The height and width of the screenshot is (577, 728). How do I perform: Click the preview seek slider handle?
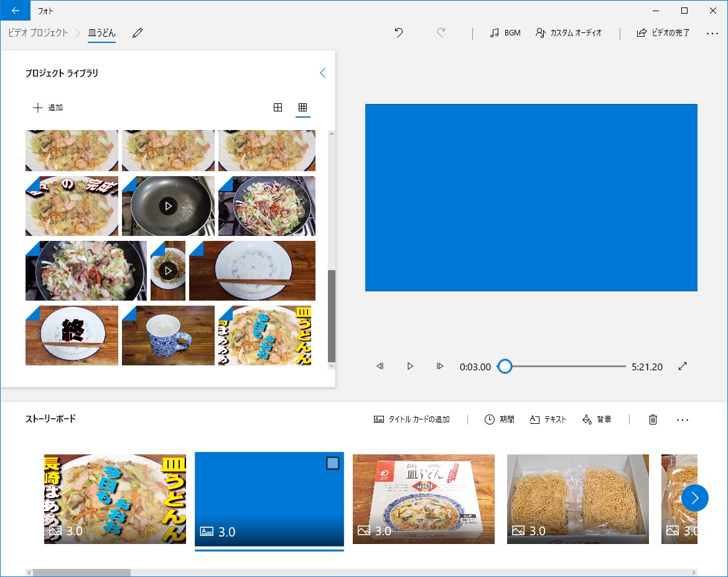coord(505,366)
